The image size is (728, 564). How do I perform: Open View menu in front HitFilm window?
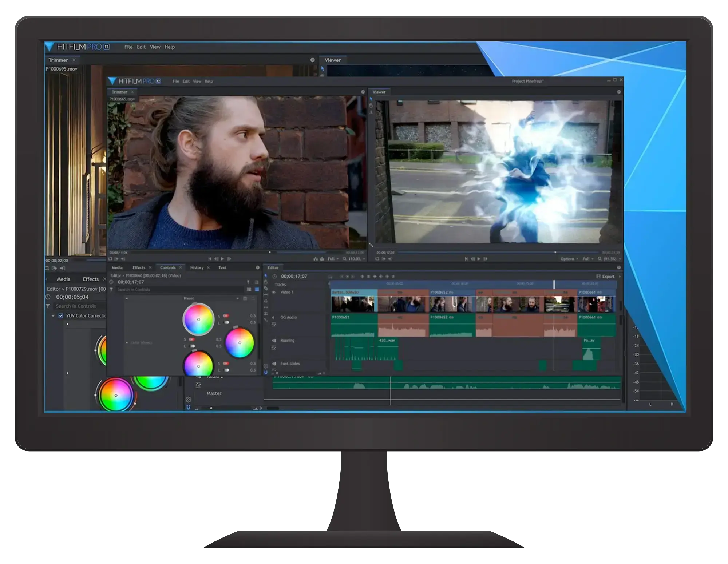(x=197, y=81)
